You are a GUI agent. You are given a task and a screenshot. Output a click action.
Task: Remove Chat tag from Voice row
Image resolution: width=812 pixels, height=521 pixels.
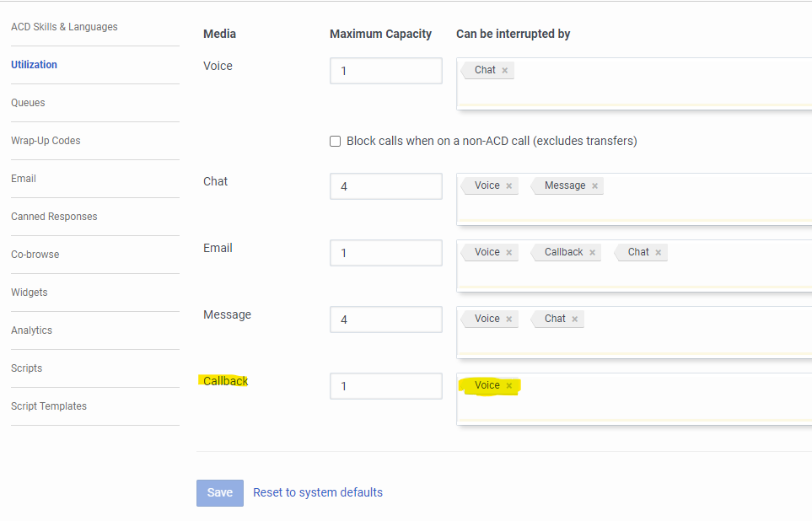505,71
